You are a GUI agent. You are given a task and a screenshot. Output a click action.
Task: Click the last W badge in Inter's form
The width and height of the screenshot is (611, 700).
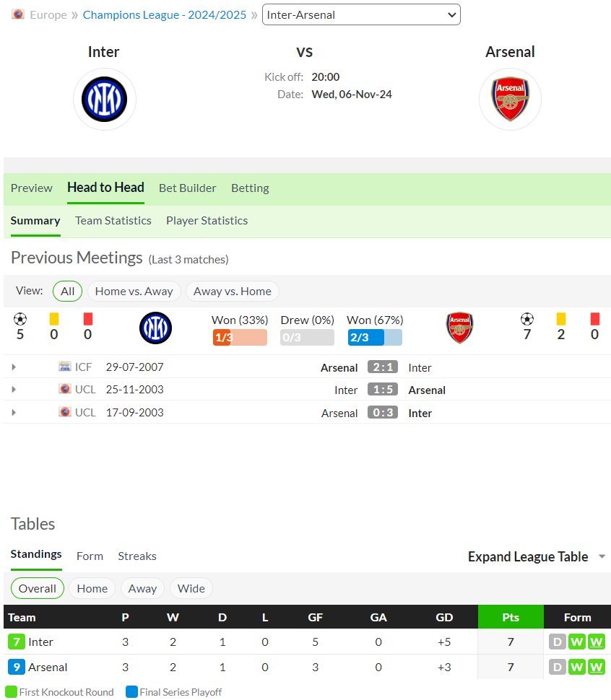pyautogui.click(x=597, y=642)
